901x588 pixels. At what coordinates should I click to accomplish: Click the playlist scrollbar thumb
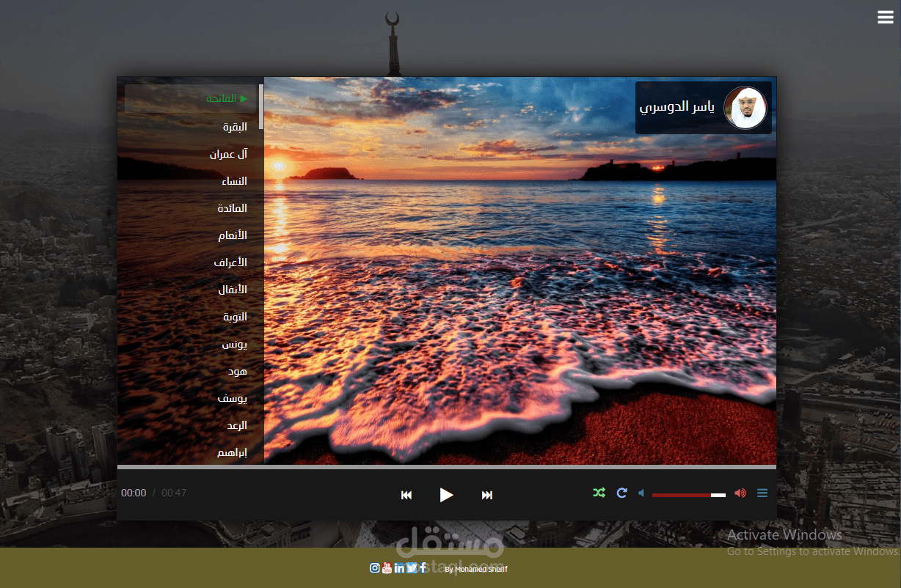(261, 107)
